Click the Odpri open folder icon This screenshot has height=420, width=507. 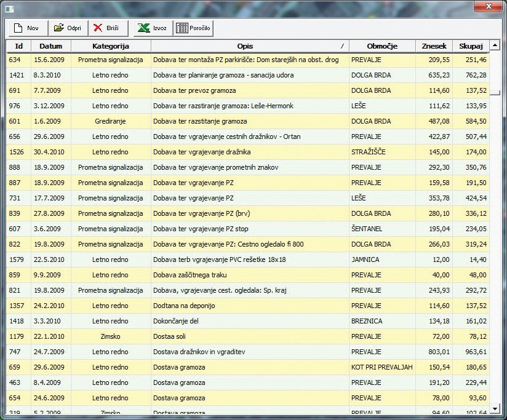[x=59, y=28]
